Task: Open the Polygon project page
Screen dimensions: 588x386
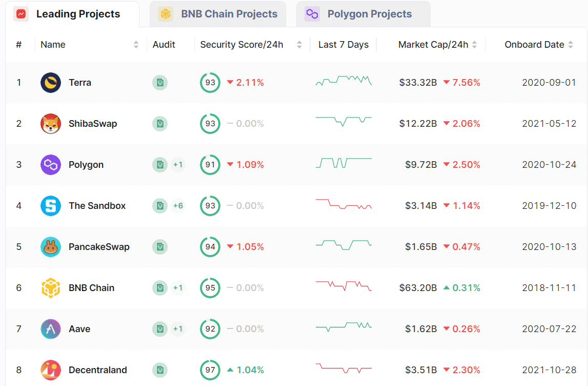Action: tap(86, 165)
